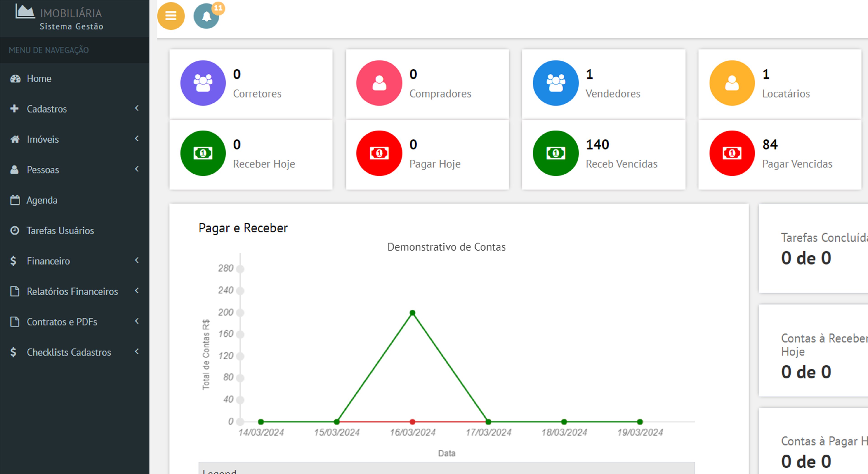Click the plus icon beside Cadastros
Image resolution: width=868 pixels, height=474 pixels.
click(x=14, y=108)
